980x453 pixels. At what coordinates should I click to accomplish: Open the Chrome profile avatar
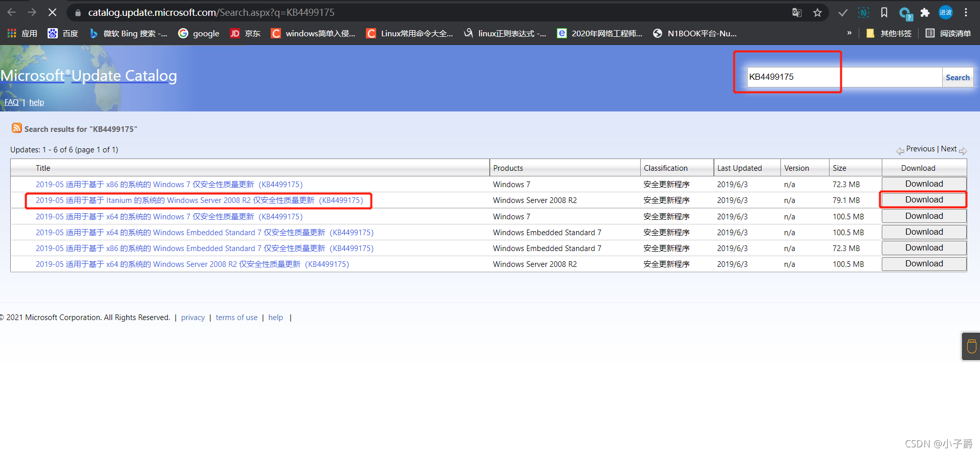tap(945, 12)
